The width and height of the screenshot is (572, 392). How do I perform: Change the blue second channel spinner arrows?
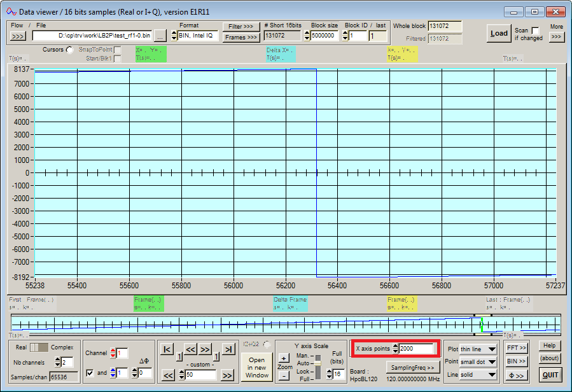coord(113,373)
